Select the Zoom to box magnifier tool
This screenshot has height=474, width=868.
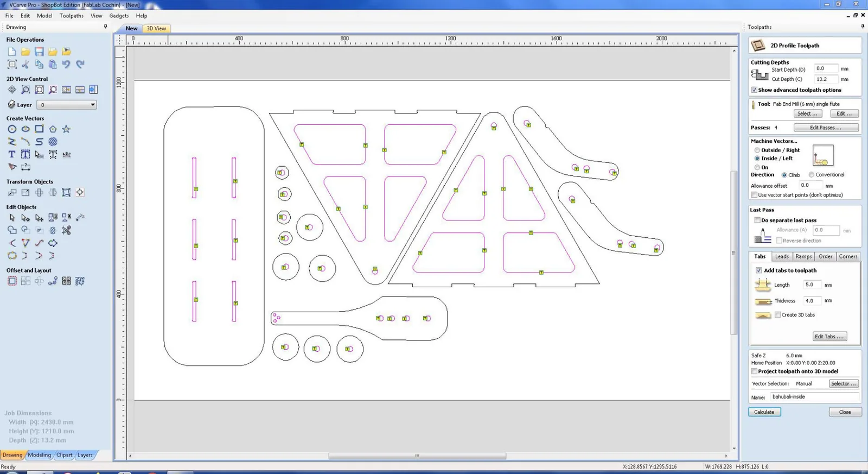(25, 90)
